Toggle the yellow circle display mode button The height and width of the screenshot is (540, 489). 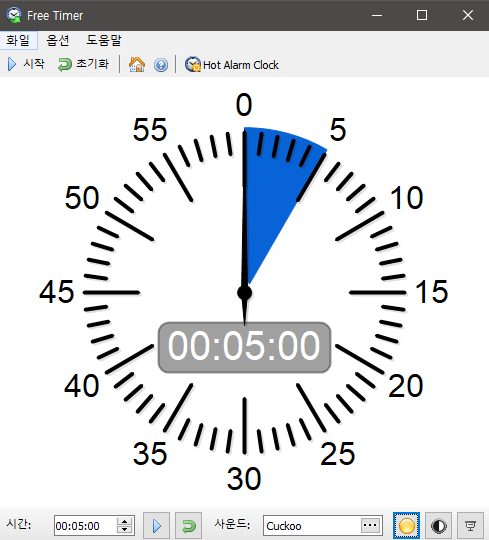point(406,526)
